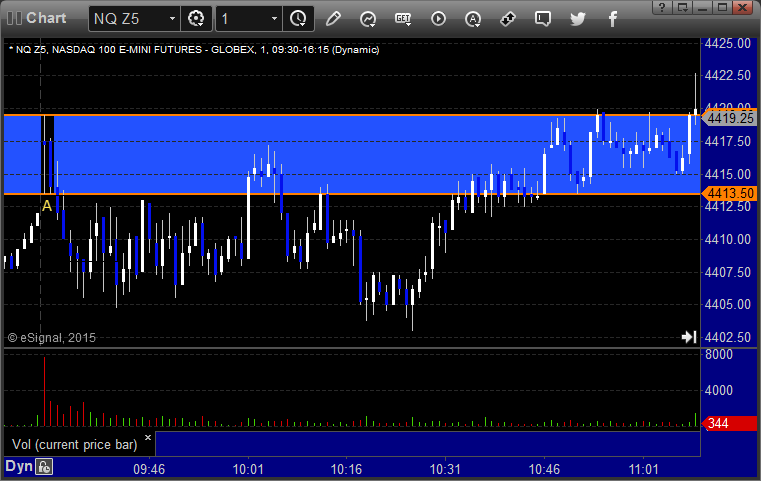Screen dimensions: 761x481
Task: Open the symbol settings gear icon
Action: [196, 19]
